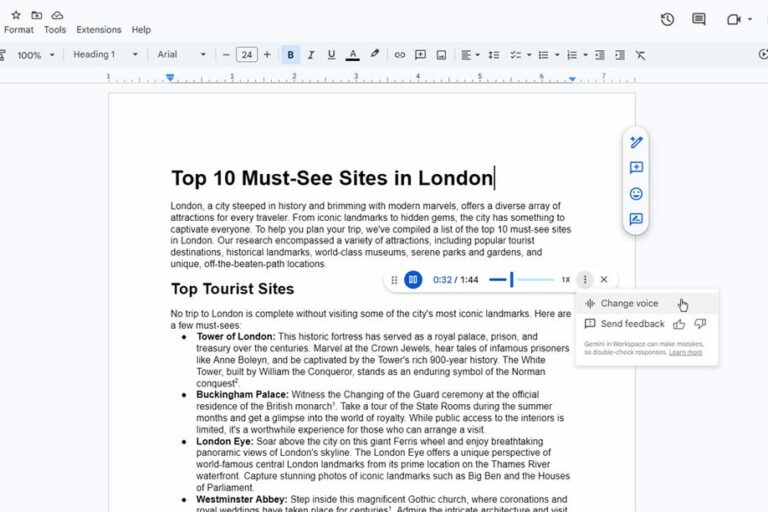Open the Learn more link
Image resolution: width=768 pixels, height=512 pixels.
tap(685, 353)
